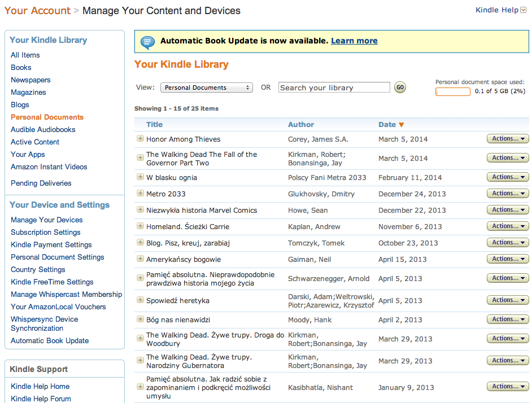Screen dimensions: 532x403
Task: Open Actions menu for W blasku ognia
Action: (x=508, y=177)
